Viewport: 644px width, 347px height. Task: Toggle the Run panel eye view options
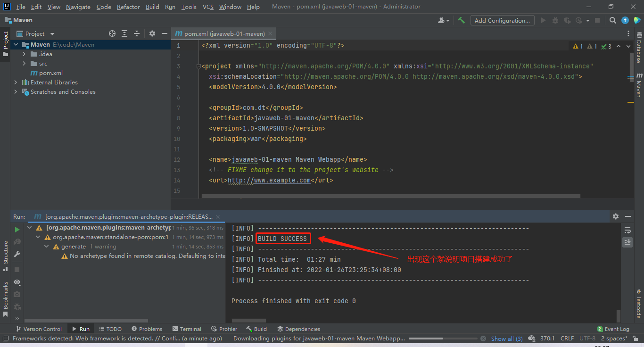click(x=17, y=282)
